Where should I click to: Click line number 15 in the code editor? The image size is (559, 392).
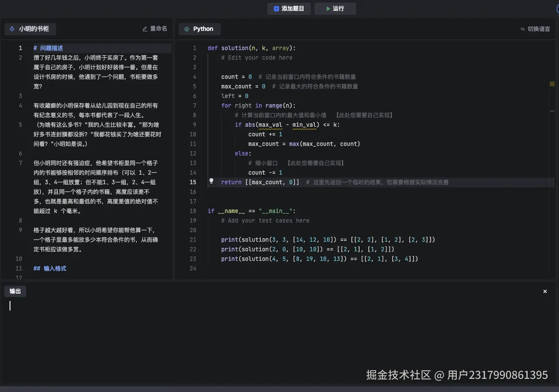193,182
